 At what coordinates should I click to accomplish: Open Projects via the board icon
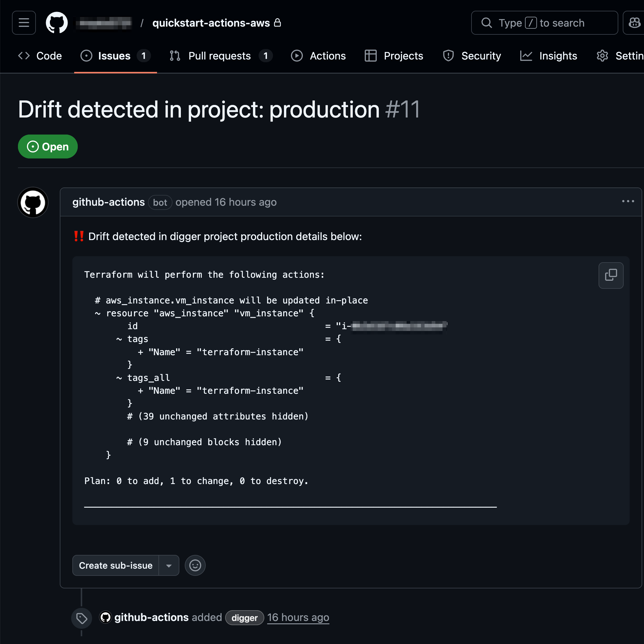[x=370, y=56]
